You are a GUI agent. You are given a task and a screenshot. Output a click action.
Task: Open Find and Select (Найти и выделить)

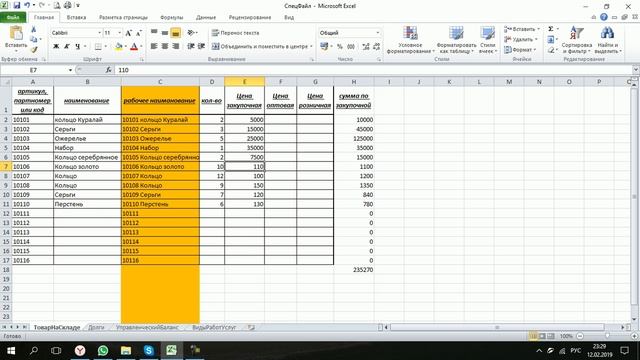tap(607, 40)
